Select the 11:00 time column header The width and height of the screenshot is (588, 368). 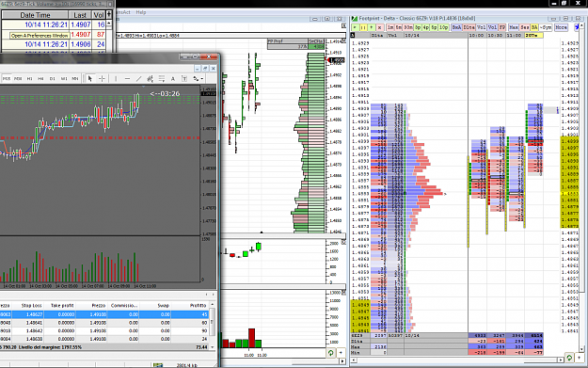(x=514, y=35)
